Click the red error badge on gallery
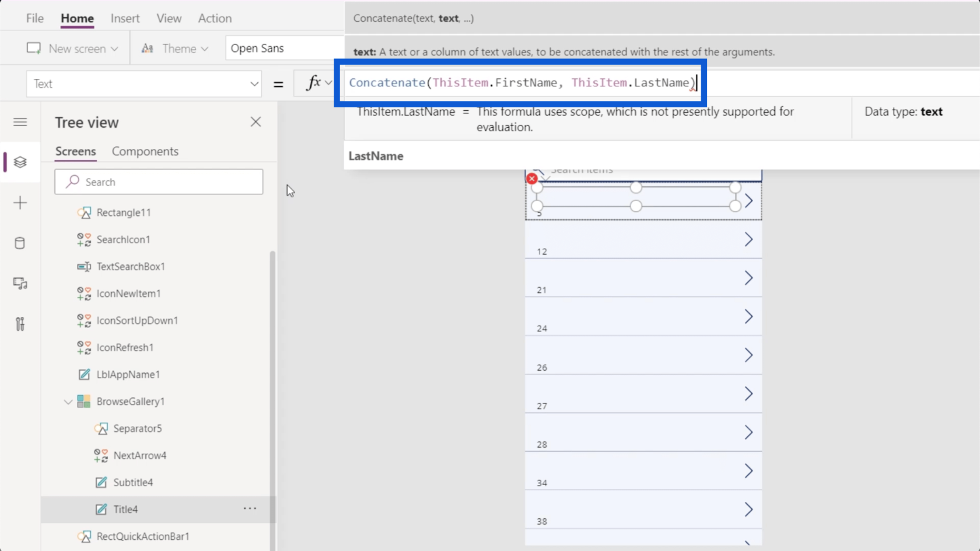The width and height of the screenshot is (980, 551). click(531, 179)
